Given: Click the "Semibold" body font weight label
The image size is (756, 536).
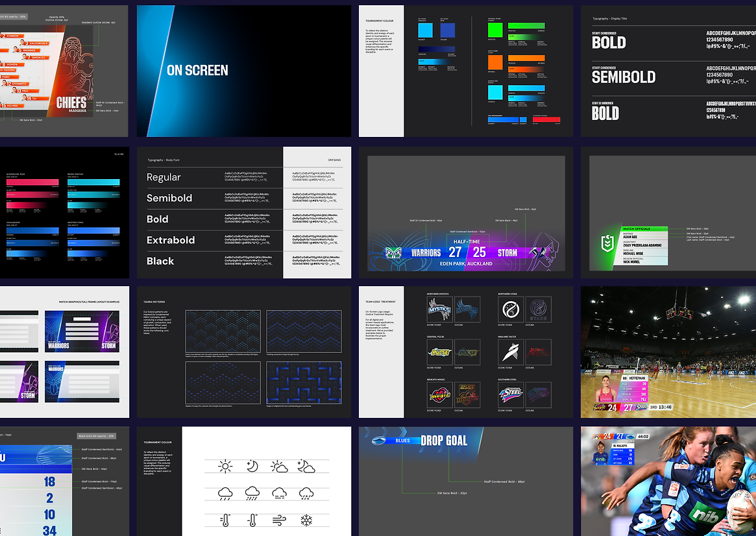Looking at the screenshot, I should 169,198.
